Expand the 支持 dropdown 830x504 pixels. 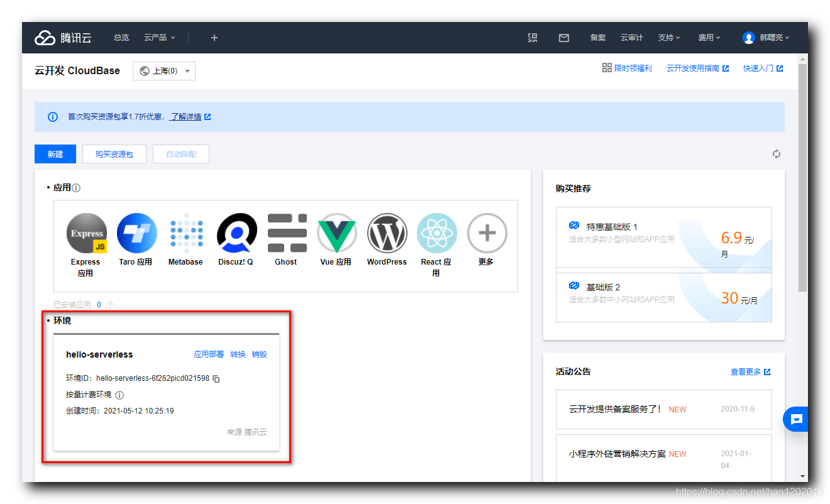coord(669,38)
